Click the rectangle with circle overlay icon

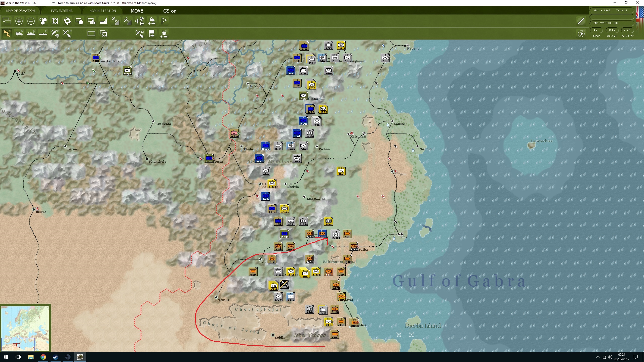tap(79, 21)
